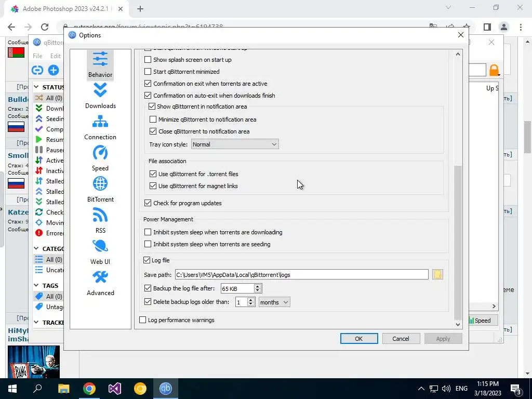The image size is (532, 399).
Task: Toggle Delete backup logs older than
Action: coord(148,302)
